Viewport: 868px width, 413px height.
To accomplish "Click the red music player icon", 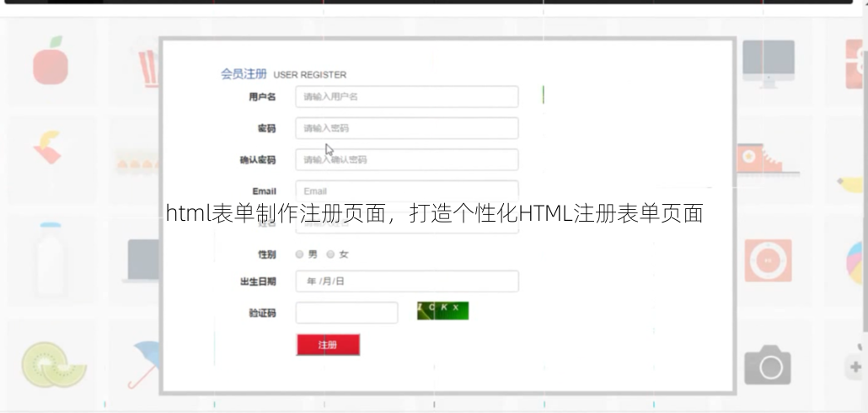I will click(x=768, y=260).
